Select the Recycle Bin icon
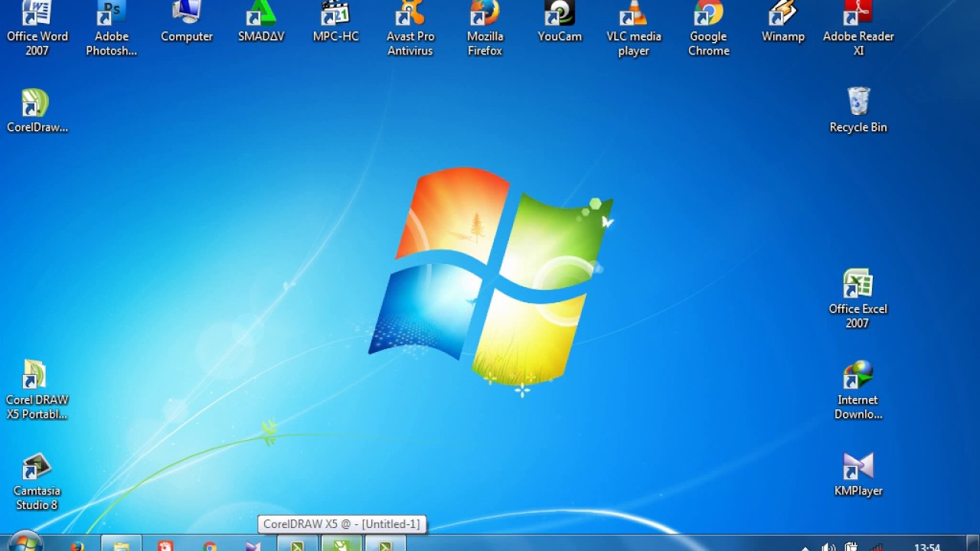 click(858, 111)
